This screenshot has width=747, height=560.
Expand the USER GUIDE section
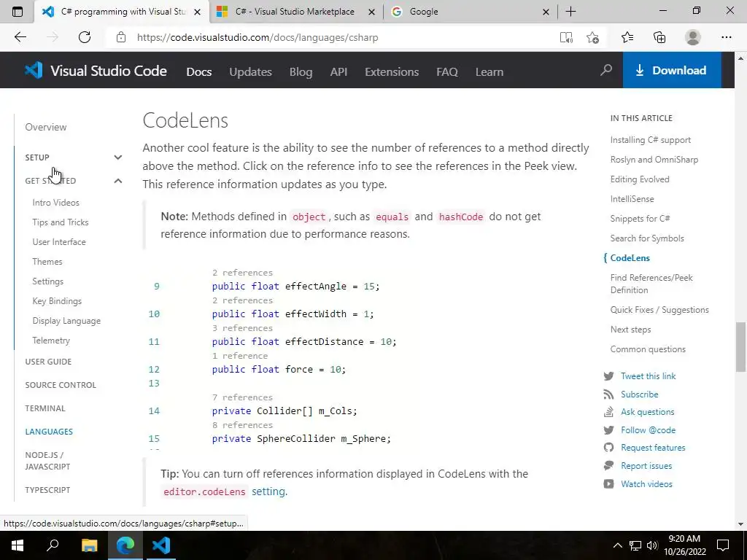pos(48,362)
